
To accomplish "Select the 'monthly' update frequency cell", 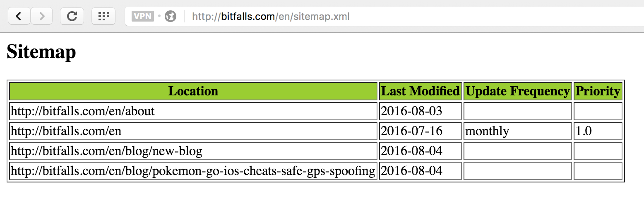I will click(487, 131).
